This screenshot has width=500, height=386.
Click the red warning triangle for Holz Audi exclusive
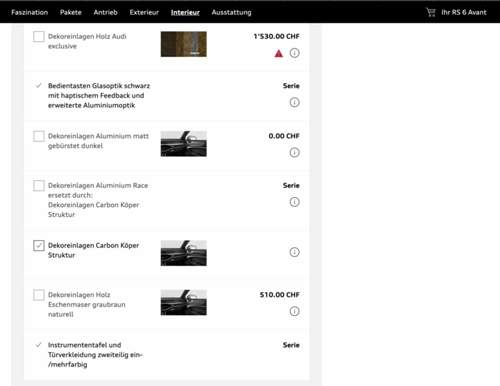tap(279, 53)
